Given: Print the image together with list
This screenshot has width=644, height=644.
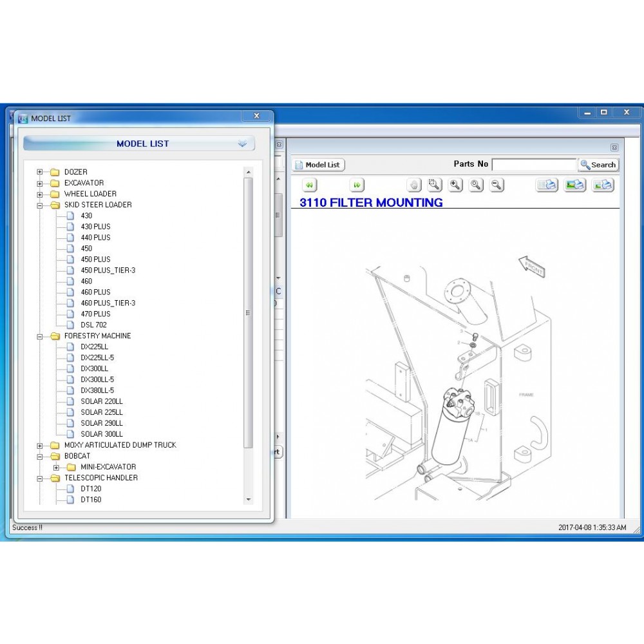Looking at the screenshot, I should pos(603,185).
